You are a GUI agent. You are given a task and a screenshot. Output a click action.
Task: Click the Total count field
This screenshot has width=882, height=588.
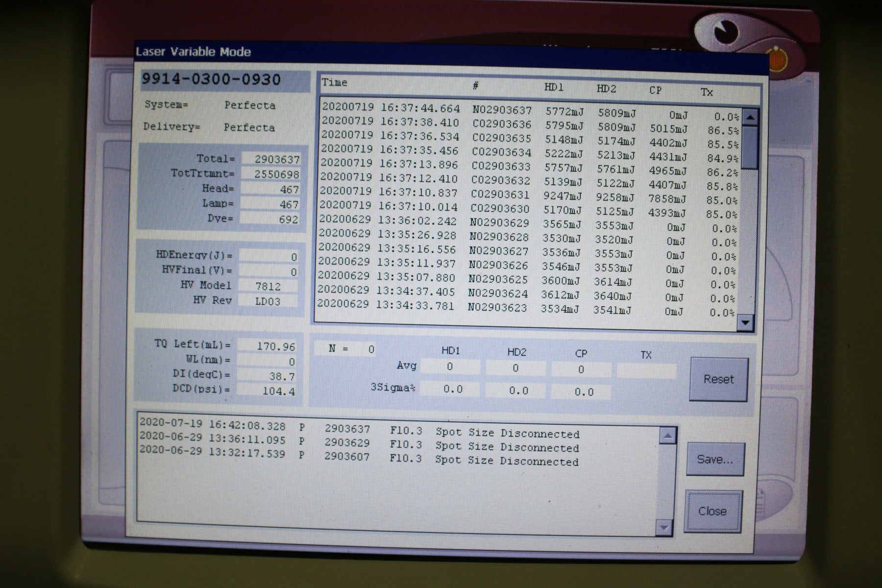(270, 159)
